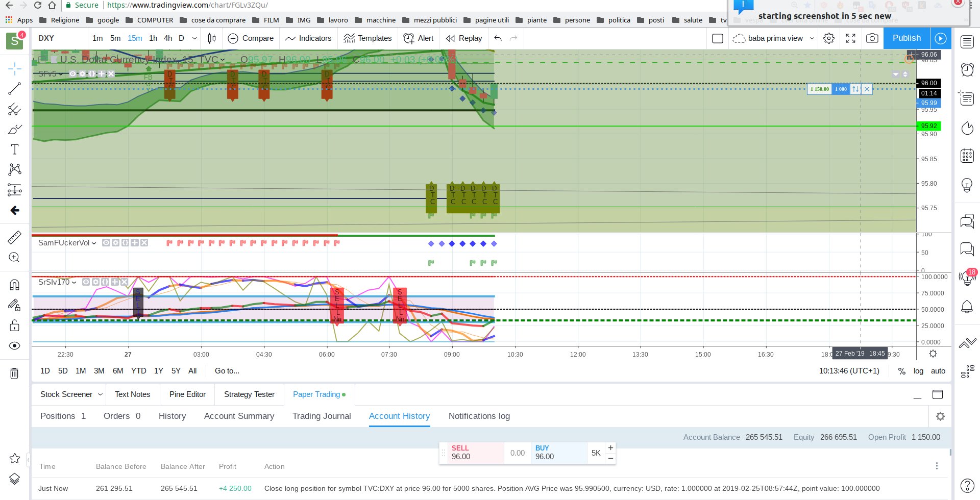Toggle magnet mode

pyautogui.click(x=14, y=285)
